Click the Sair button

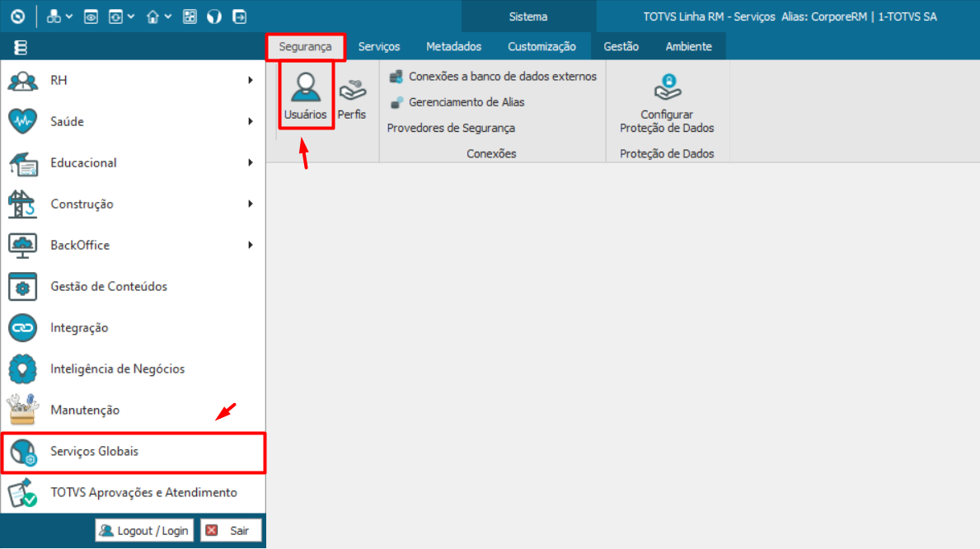[231, 530]
